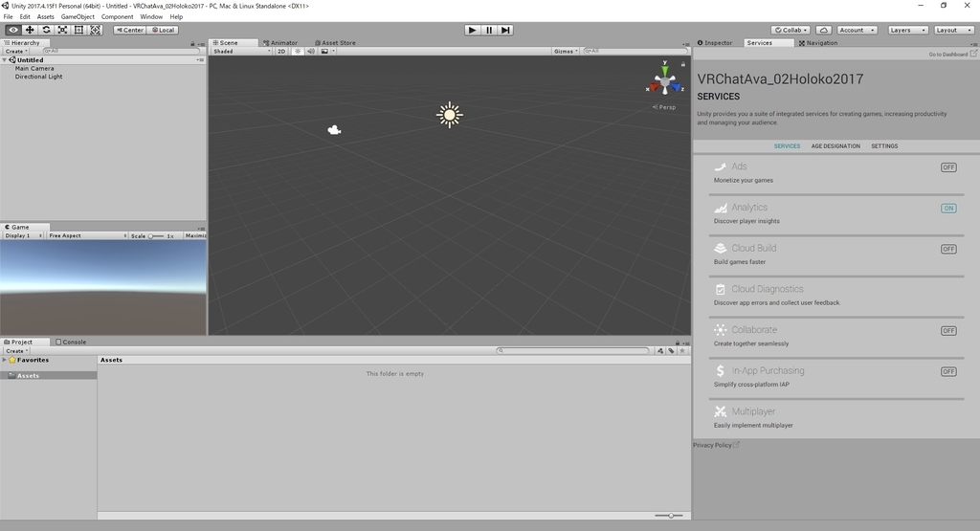Search by label in Project panel
Viewport: 980px width, 531px height.
coord(671,351)
